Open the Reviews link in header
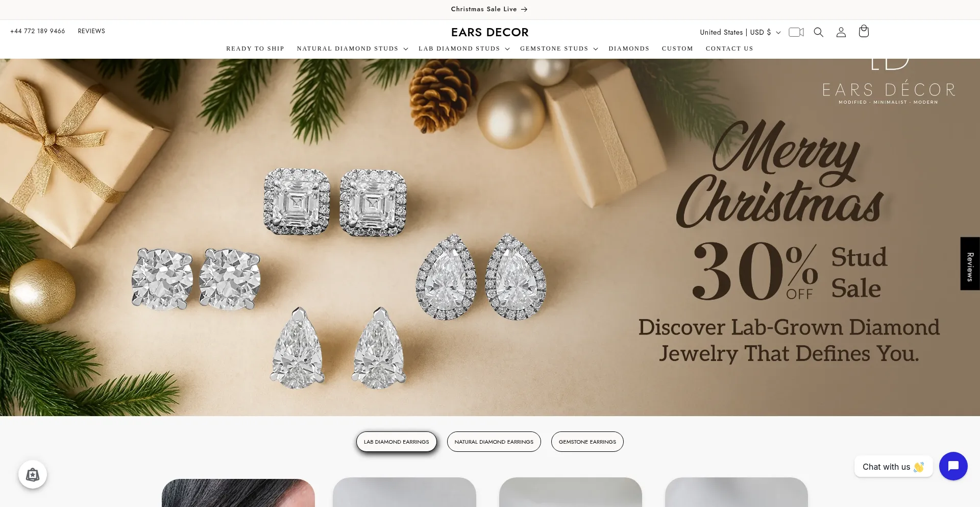This screenshot has width=980, height=507. pyautogui.click(x=91, y=31)
